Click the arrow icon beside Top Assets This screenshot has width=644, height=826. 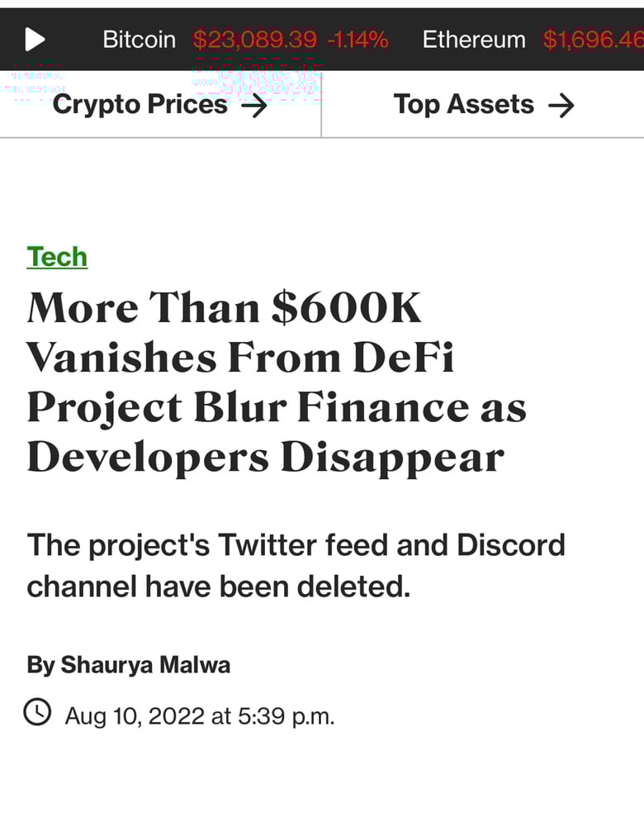pos(561,106)
